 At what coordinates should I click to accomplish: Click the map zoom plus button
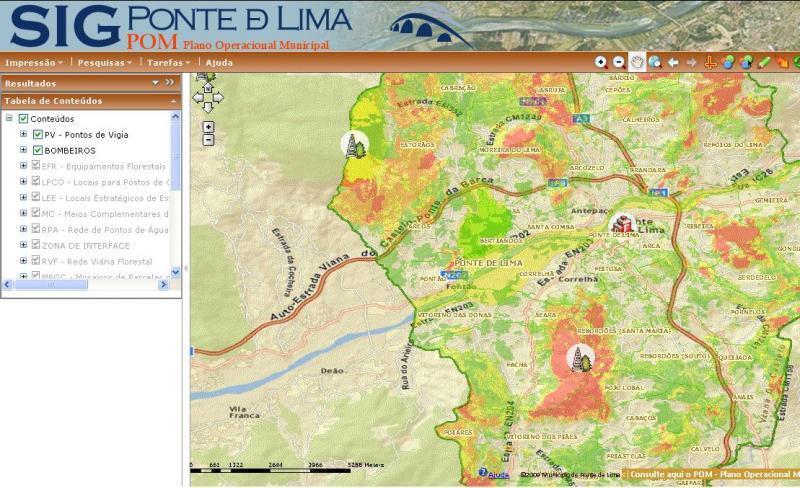click(208, 127)
